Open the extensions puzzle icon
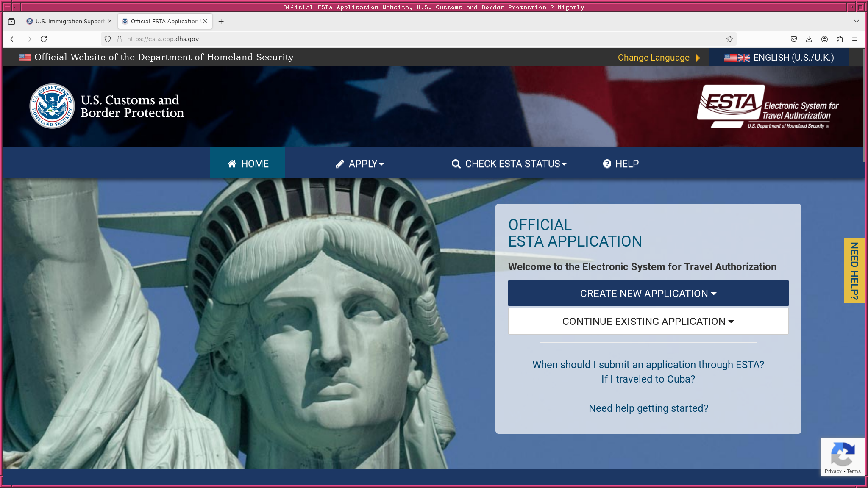This screenshot has height=488, width=868. [840, 39]
